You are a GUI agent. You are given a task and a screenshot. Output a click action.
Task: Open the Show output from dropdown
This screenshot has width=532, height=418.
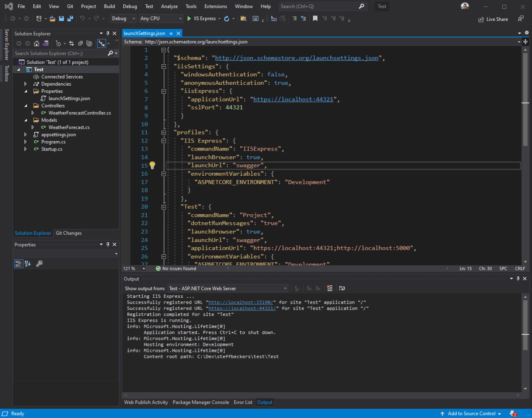point(227,288)
